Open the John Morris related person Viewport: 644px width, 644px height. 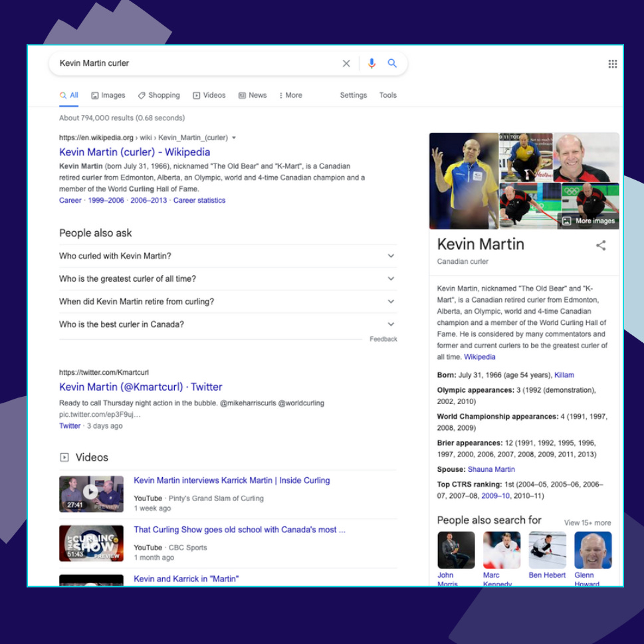click(456, 558)
